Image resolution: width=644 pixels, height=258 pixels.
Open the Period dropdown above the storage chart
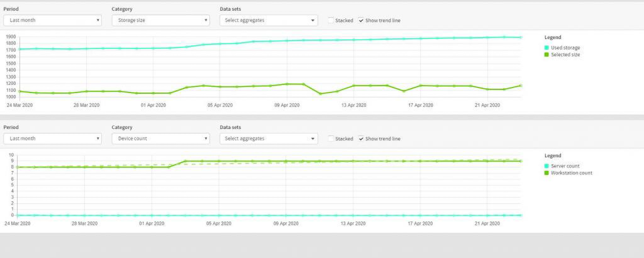pos(52,20)
